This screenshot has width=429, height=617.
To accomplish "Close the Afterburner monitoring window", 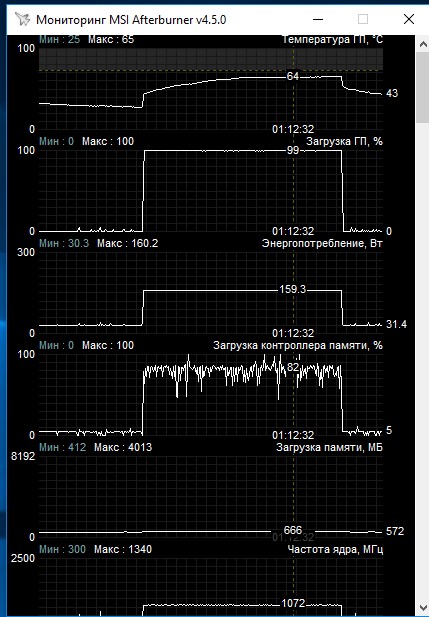I will 409,19.
